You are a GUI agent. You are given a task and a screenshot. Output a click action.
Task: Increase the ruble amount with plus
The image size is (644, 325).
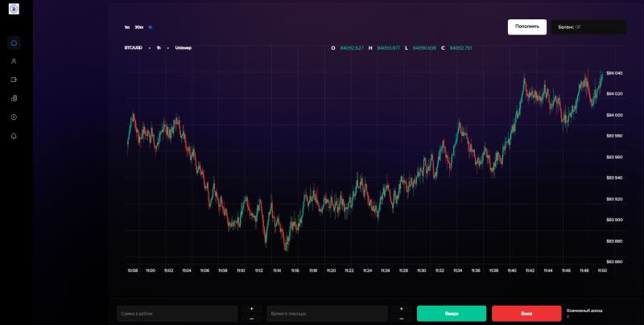pos(250,308)
